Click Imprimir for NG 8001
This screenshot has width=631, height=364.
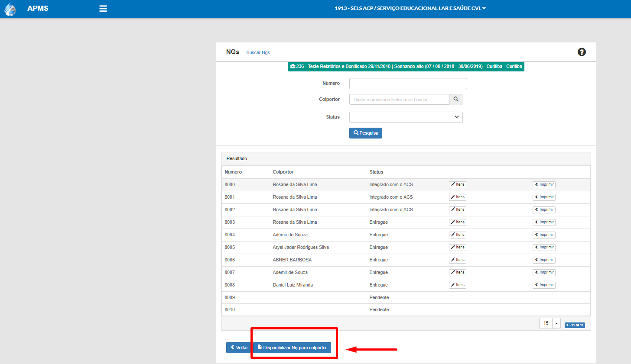point(544,197)
